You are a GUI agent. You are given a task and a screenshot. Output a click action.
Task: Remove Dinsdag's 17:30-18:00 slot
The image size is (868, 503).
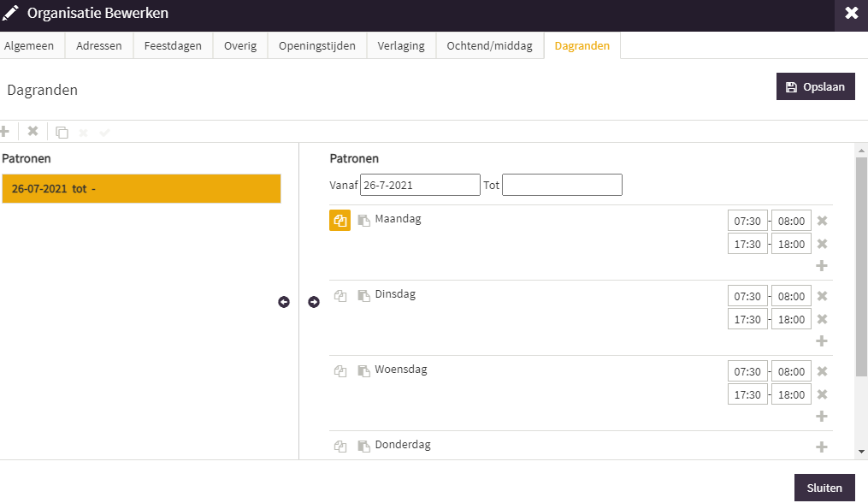(x=822, y=319)
